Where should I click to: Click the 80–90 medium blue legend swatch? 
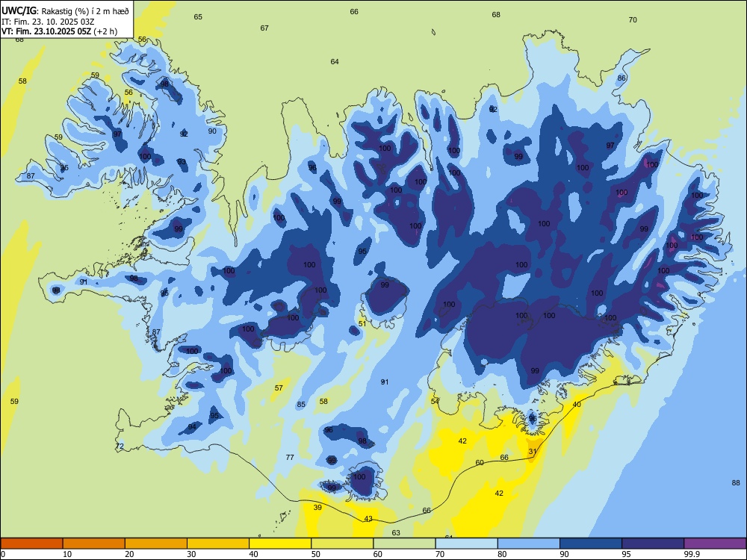coord(529,544)
